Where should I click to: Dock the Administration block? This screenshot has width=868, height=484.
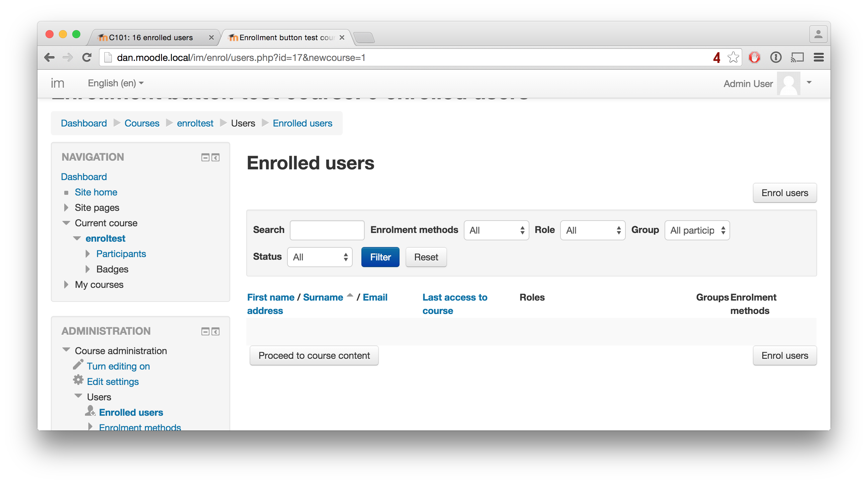pos(215,332)
